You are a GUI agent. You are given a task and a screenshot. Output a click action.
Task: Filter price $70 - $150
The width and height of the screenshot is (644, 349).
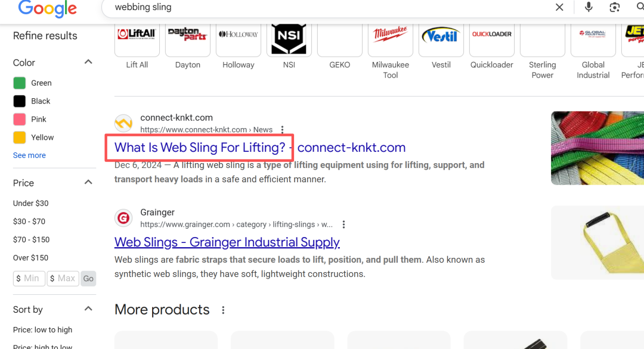tap(31, 239)
